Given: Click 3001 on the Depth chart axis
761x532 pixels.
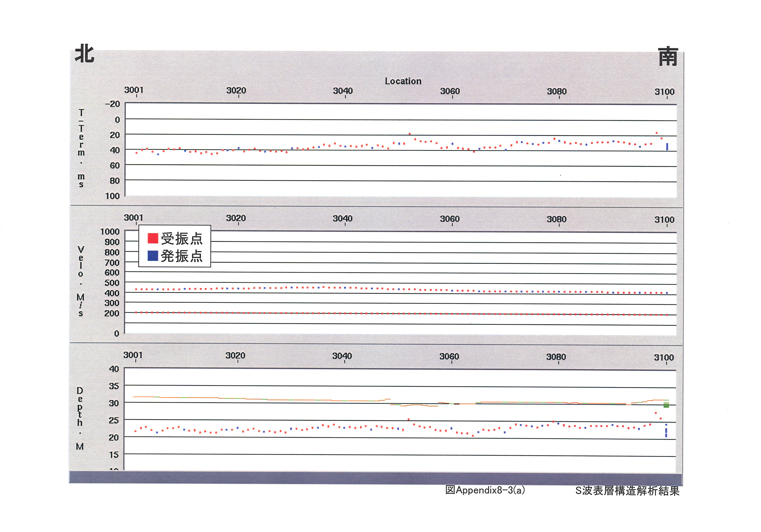Looking at the screenshot, I should [x=133, y=355].
